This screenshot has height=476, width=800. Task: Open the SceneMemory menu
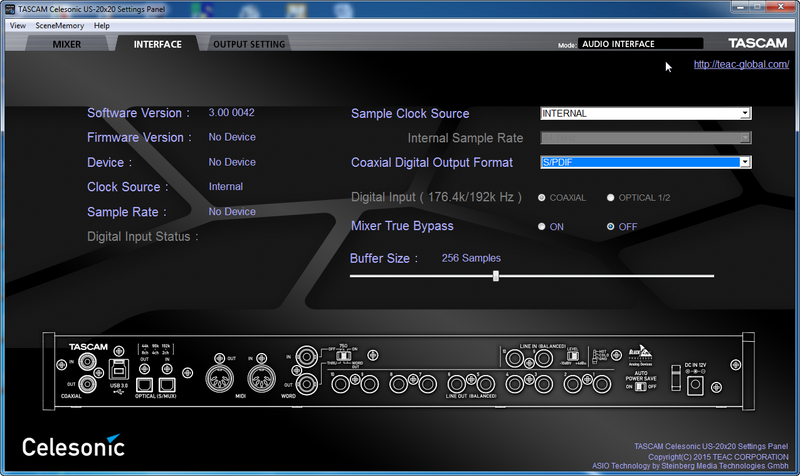point(60,26)
